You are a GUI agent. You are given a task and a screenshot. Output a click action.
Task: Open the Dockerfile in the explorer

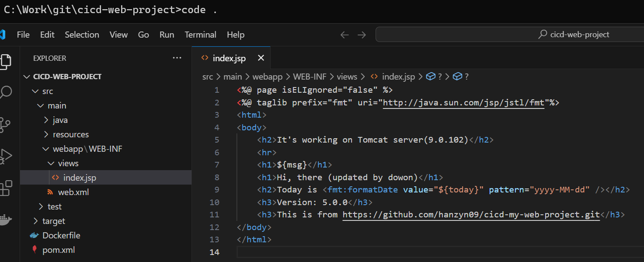[61, 235]
